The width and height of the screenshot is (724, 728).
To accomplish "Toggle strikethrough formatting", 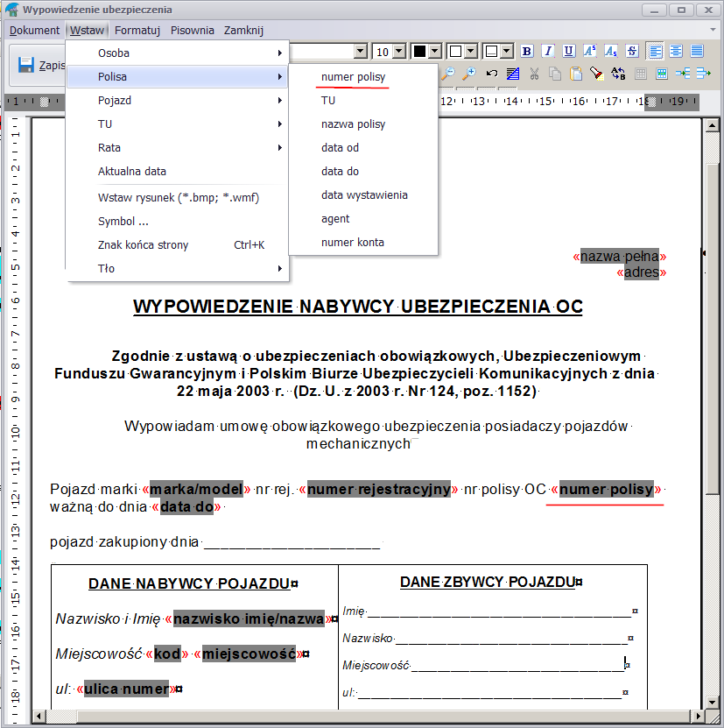I will point(632,51).
